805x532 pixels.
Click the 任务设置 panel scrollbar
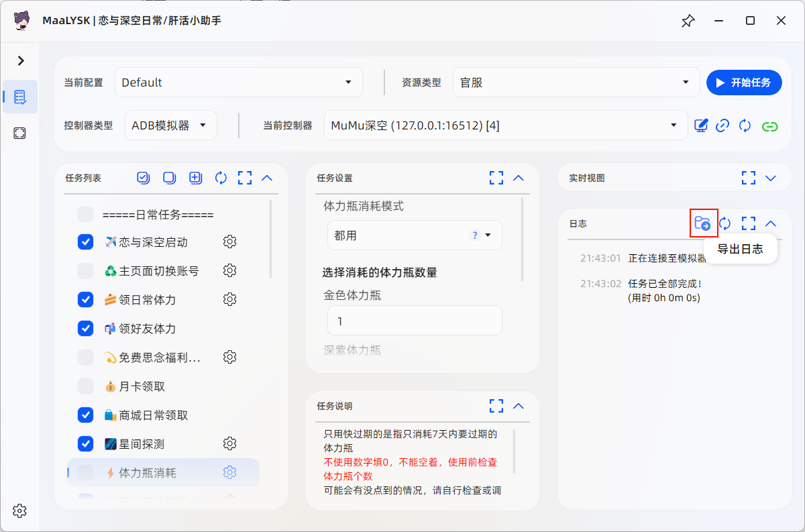tap(523, 239)
